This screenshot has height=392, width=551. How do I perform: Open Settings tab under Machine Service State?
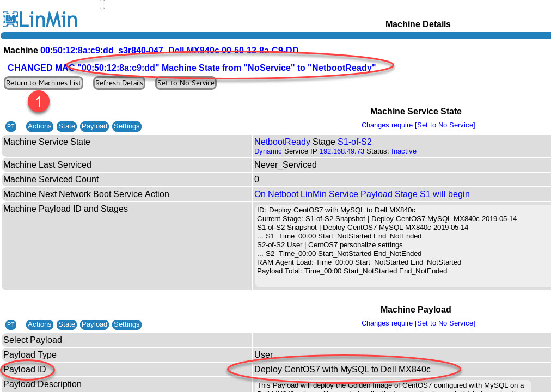click(x=126, y=126)
